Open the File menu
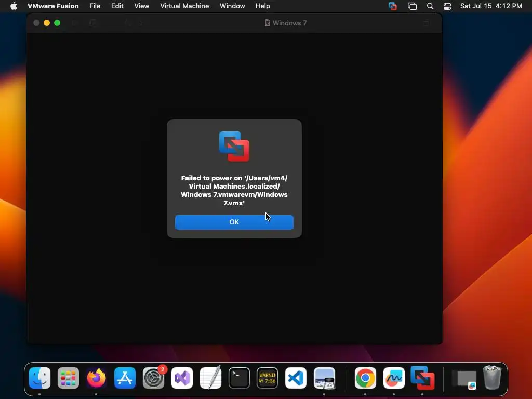The width and height of the screenshot is (532, 399). 95,6
